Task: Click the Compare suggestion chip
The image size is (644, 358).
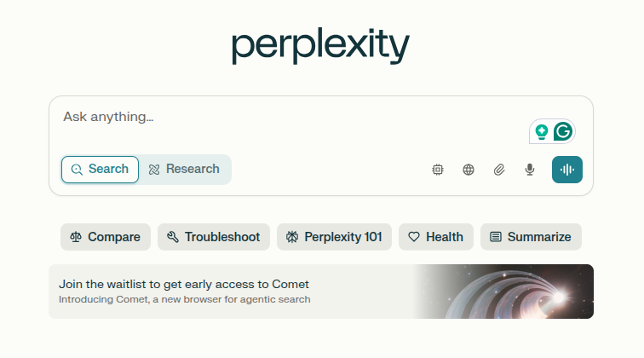Action: coord(106,237)
